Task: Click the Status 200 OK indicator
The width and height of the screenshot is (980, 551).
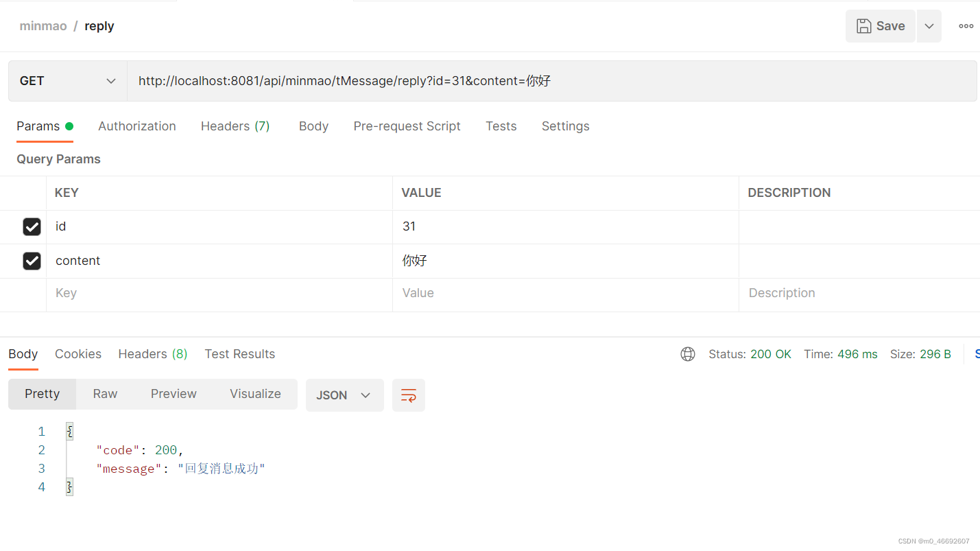Action: coord(750,354)
